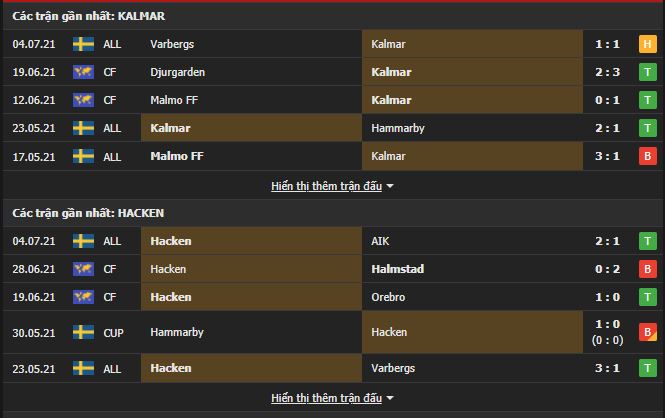Click green T badge for Hacken vs Varbergs

click(x=648, y=368)
